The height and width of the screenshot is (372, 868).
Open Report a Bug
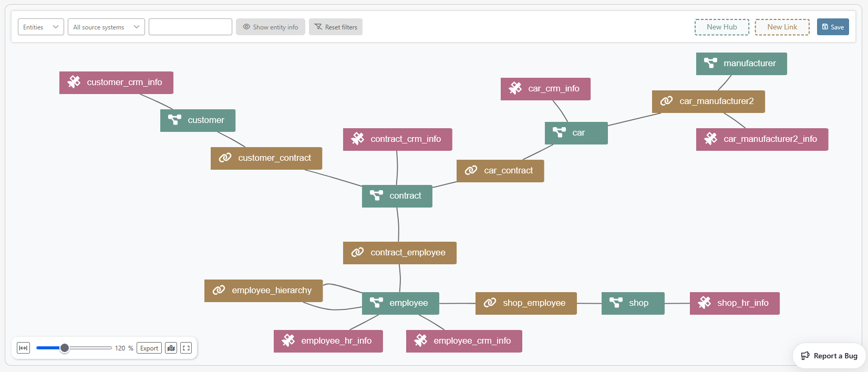[829, 356]
